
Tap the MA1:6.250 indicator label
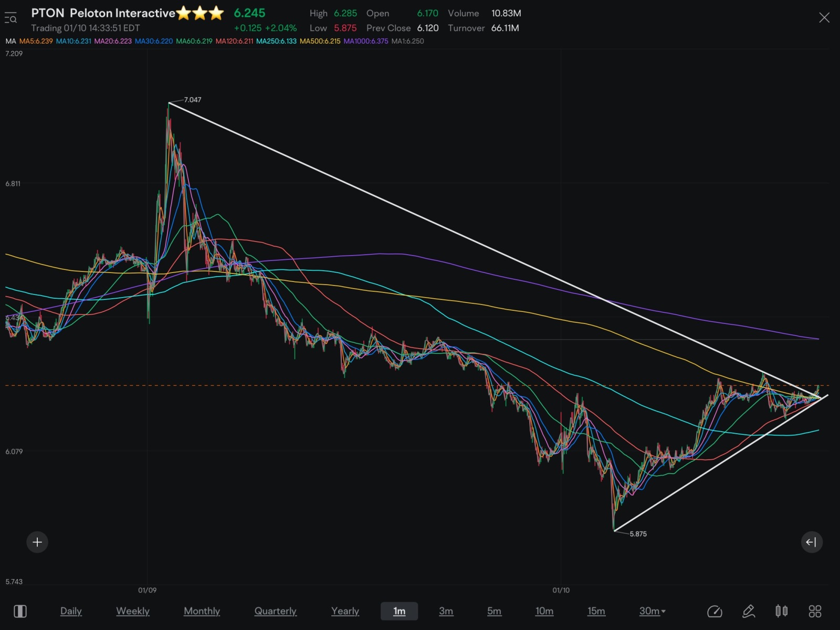407,41
